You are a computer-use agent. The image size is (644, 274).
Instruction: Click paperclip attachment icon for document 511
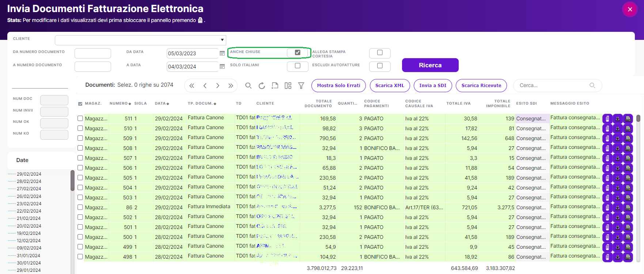point(607,119)
